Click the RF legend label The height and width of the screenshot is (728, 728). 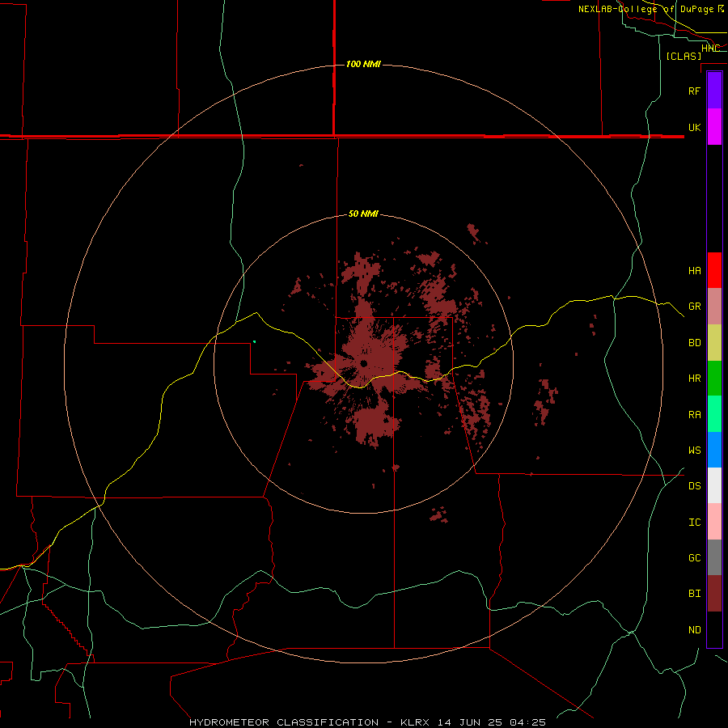tap(694, 91)
